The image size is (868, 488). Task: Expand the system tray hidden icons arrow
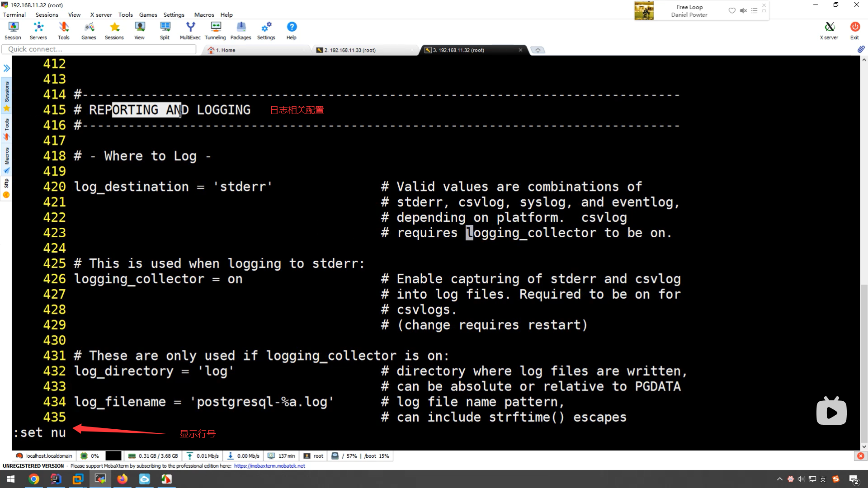779,479
